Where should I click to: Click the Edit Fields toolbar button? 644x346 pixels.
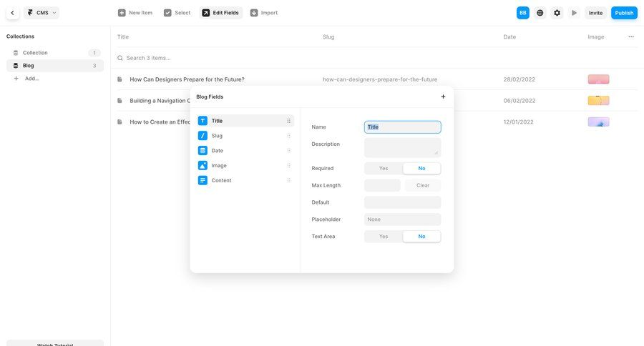pyautogui.click(x=220, y=13)
